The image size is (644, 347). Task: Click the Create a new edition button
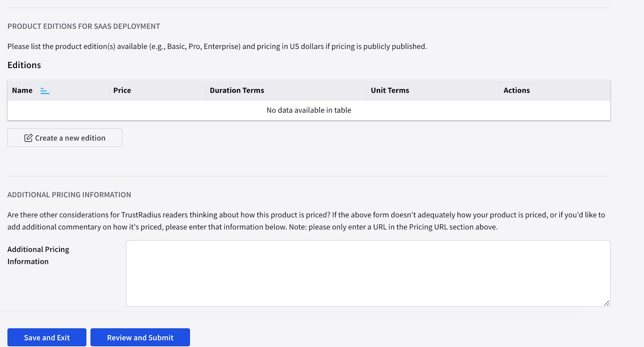click(x=65, y=138)
